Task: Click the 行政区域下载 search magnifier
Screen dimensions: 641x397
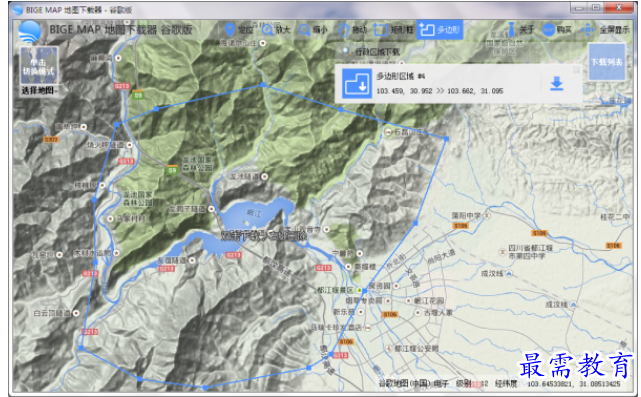Action: (346, 51)
